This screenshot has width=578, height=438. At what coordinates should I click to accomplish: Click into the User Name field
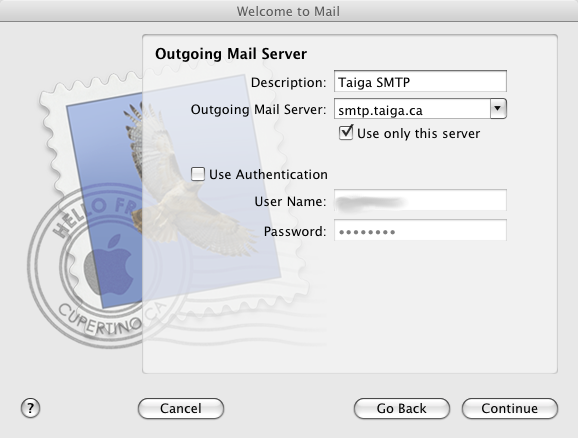(x=420, y=201)
